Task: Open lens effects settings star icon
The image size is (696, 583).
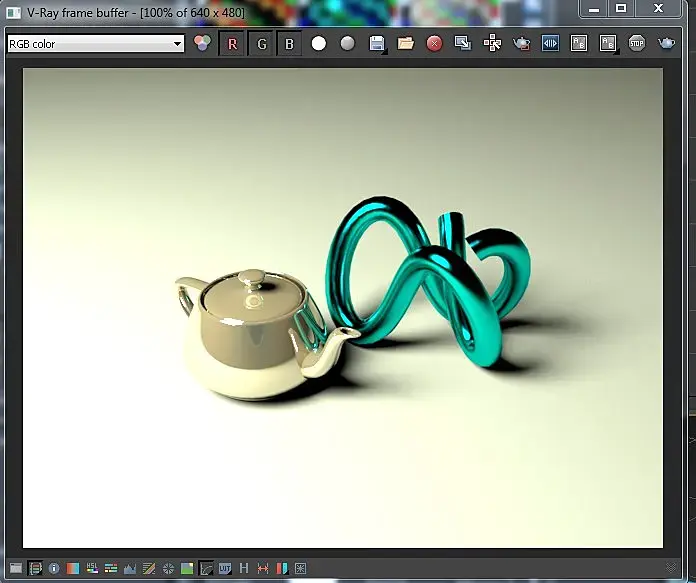Action: pyautogui.click(x=301, y=568)
